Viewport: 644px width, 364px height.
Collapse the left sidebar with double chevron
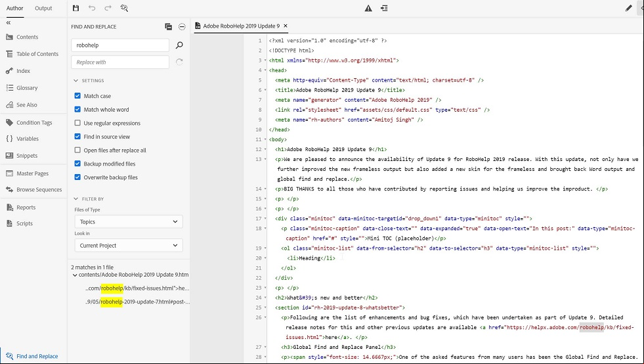point(9,22)
